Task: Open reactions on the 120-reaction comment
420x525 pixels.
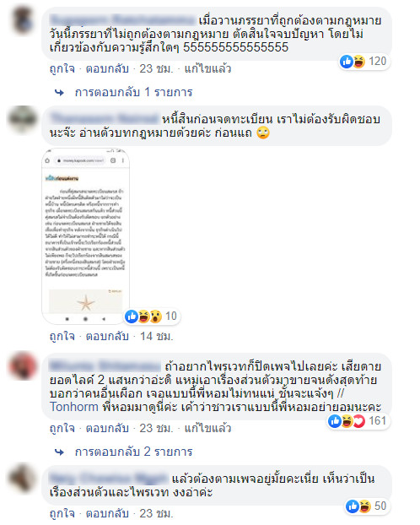Action: coord(363,62)
